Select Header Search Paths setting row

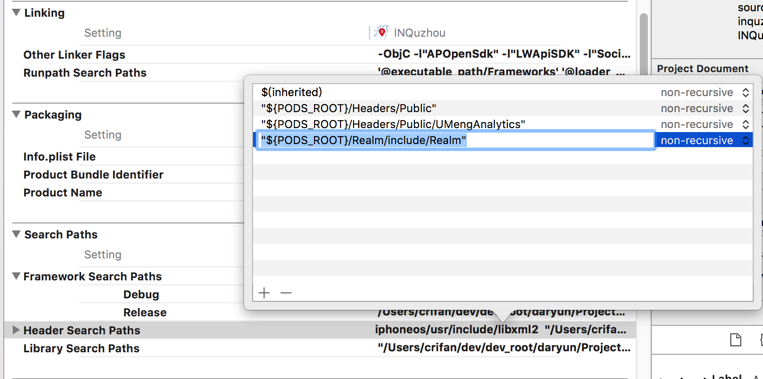pos(320,330)
